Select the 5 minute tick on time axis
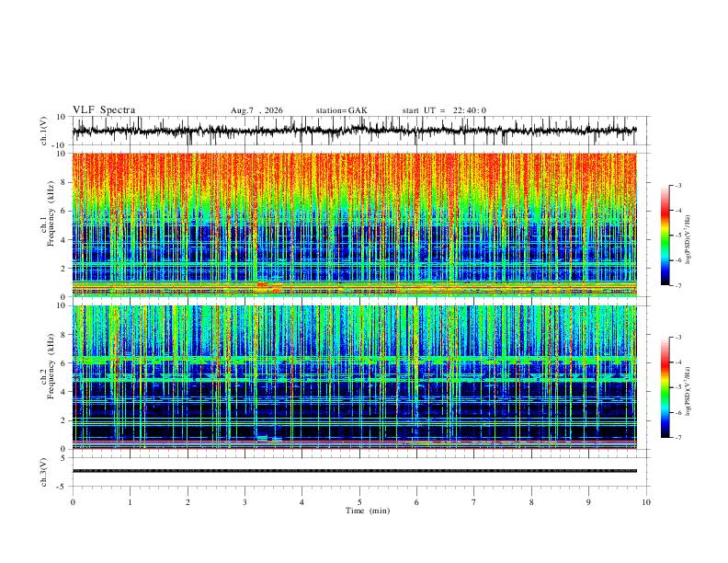728x563 pixels. (x=359, y=502)
